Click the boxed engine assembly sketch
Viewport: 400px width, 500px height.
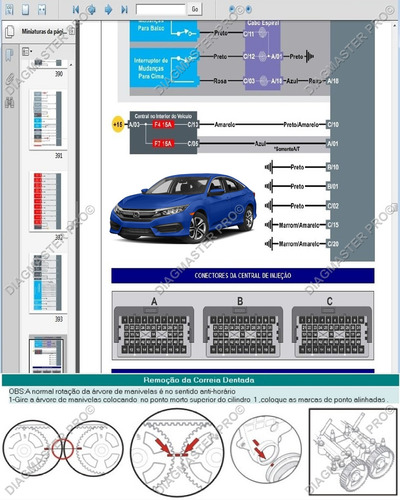[x=353, y=452]
